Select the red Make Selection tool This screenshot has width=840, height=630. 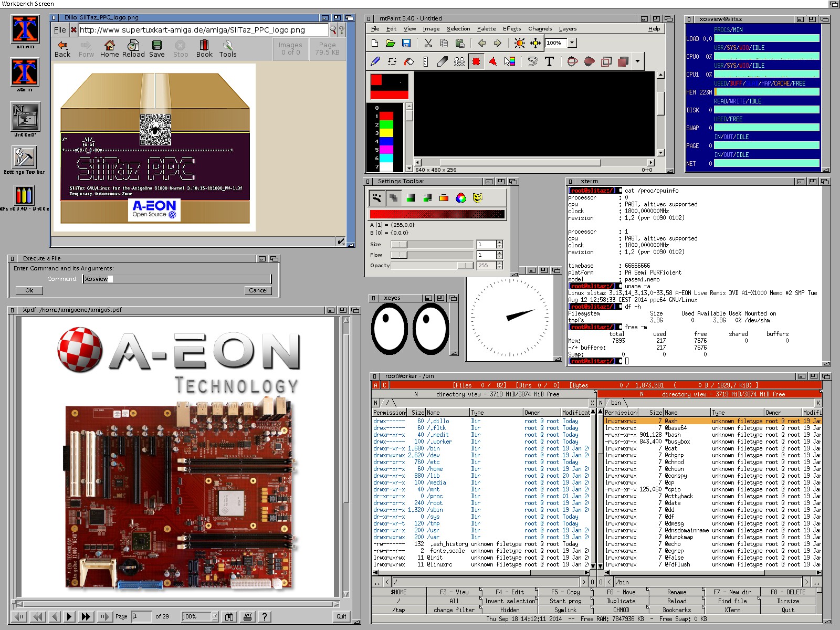click(476, 61)
